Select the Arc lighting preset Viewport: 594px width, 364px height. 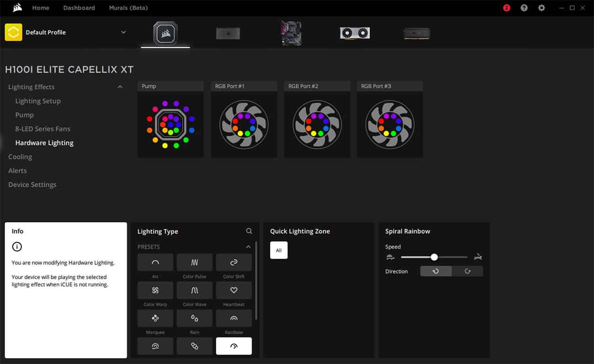(155, 263)
